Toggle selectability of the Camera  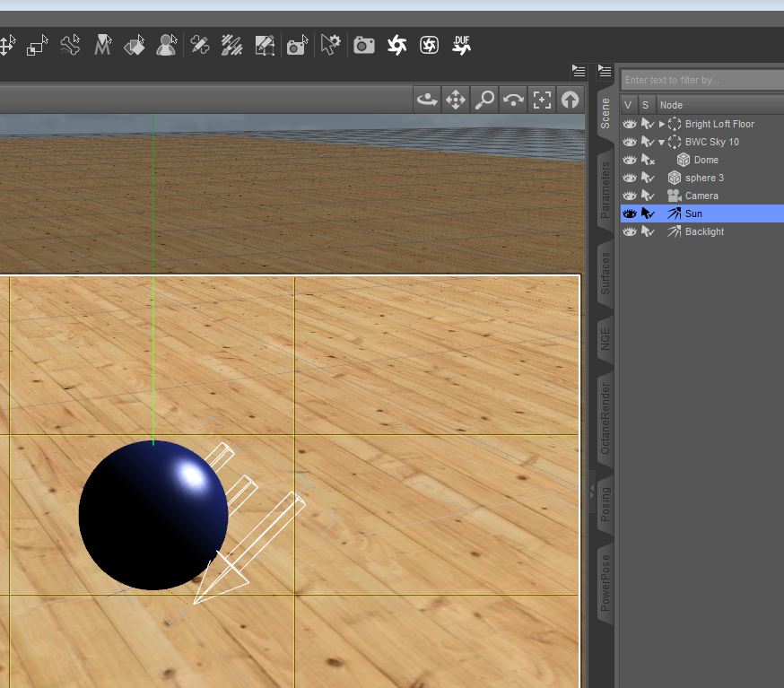point(648,196)
